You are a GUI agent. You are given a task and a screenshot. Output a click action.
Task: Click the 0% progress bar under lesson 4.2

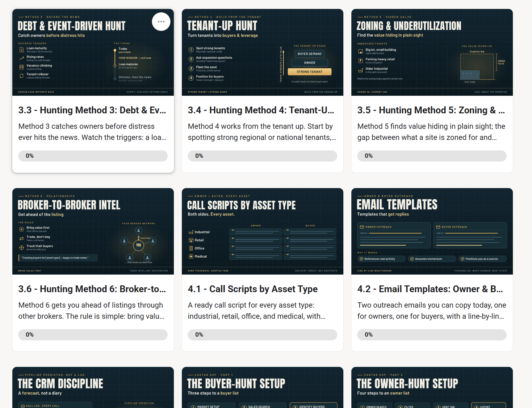(x=432, y=335)
